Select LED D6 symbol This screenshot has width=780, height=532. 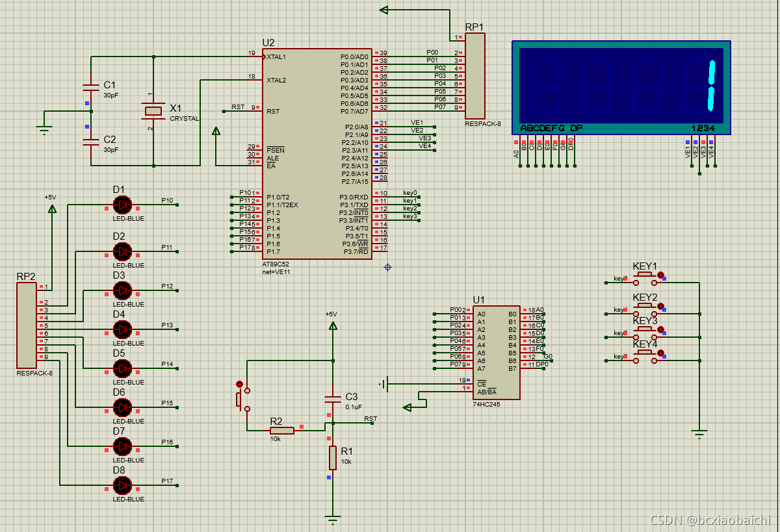122,407
